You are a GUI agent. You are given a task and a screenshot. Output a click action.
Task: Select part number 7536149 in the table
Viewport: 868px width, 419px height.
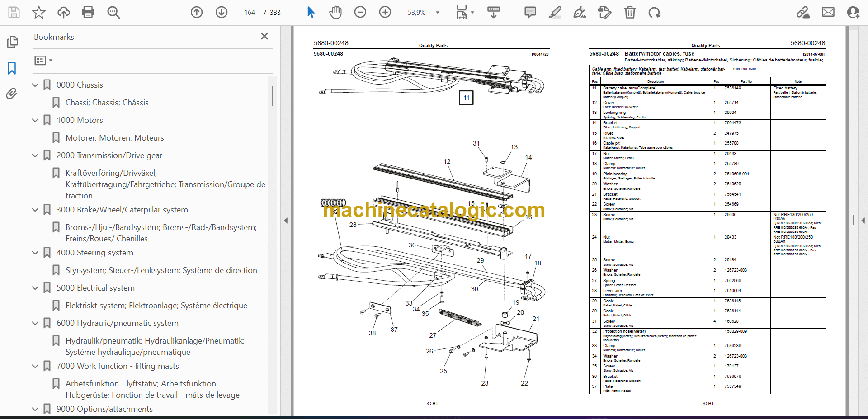coord(732,88)
